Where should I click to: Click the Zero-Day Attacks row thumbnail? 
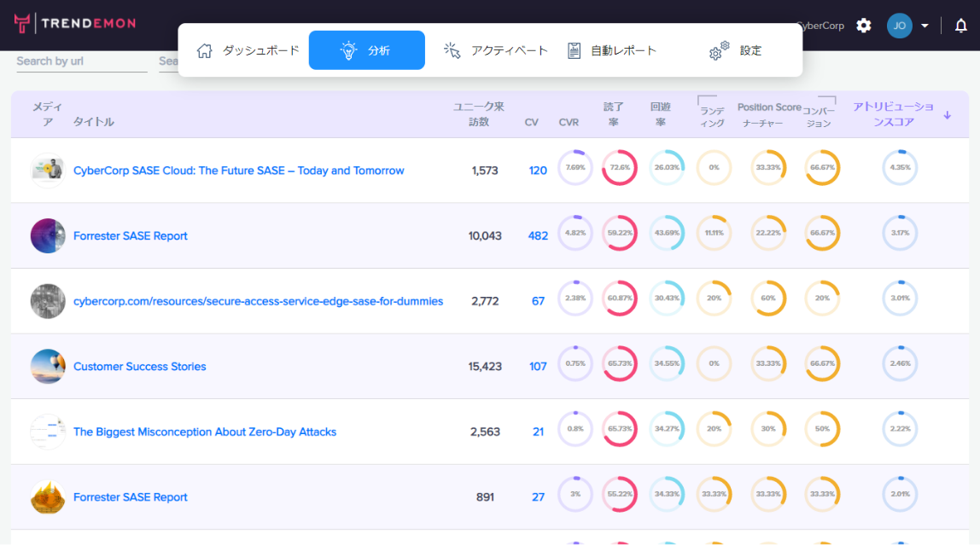tap(48, 432)
